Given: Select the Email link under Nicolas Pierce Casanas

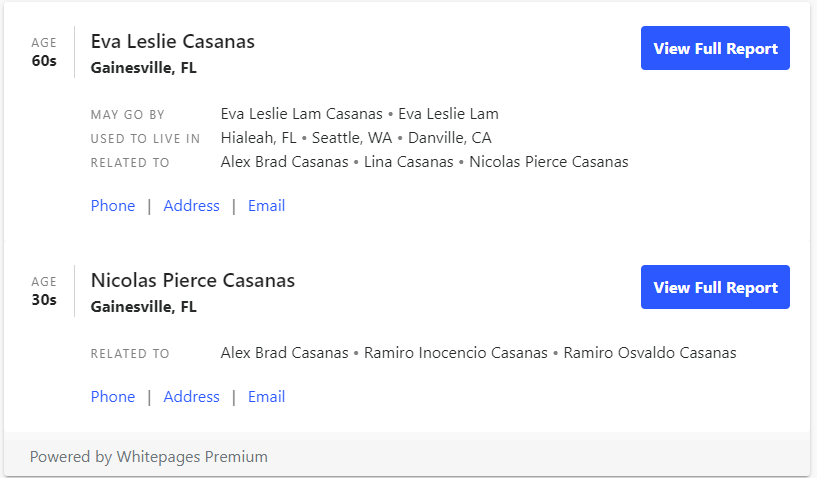Looking at the screenshot, I should click(x=266, y=397).
